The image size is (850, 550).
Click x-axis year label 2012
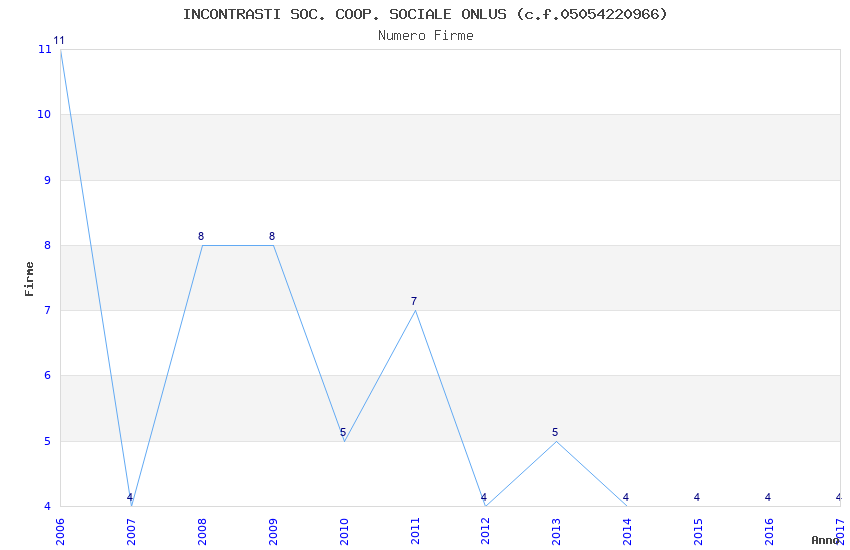[x=485, y=531]
